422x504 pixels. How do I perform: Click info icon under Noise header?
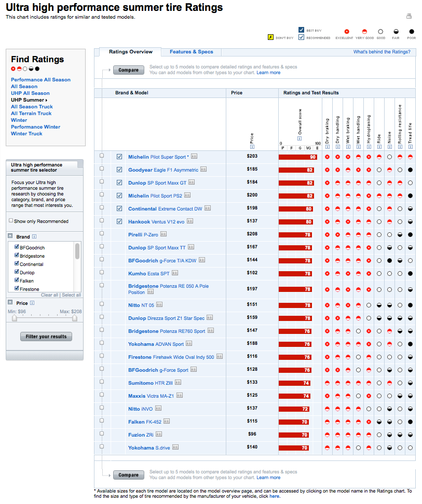[x=389, y=147]
